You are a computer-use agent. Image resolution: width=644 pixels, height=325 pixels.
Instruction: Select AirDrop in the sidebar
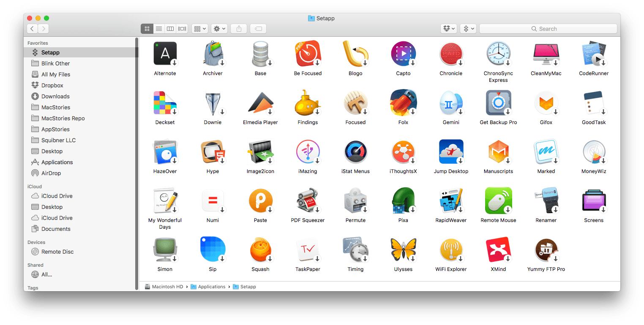coord(56,173)
